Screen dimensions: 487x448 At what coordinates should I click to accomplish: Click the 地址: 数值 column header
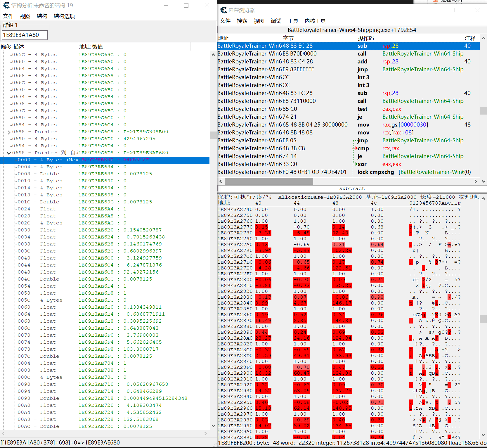(x=134, y=47)
